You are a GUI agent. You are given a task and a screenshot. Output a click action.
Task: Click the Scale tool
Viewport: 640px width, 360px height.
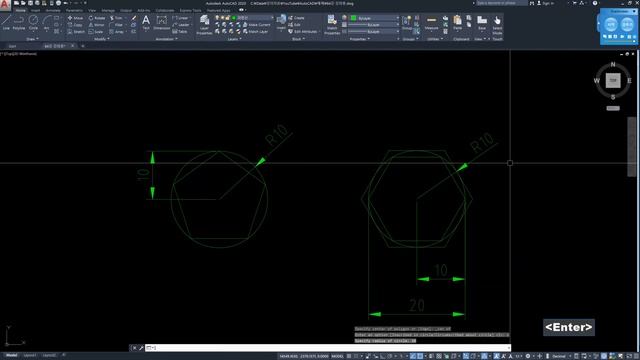coord(96,31)
